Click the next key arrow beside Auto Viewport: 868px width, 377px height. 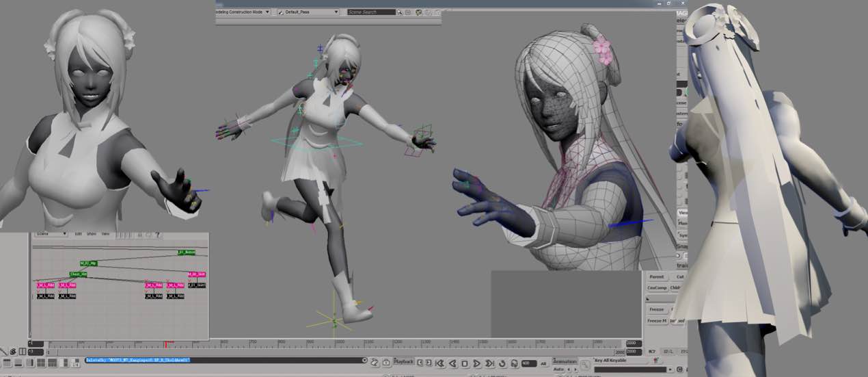[575, 369]
